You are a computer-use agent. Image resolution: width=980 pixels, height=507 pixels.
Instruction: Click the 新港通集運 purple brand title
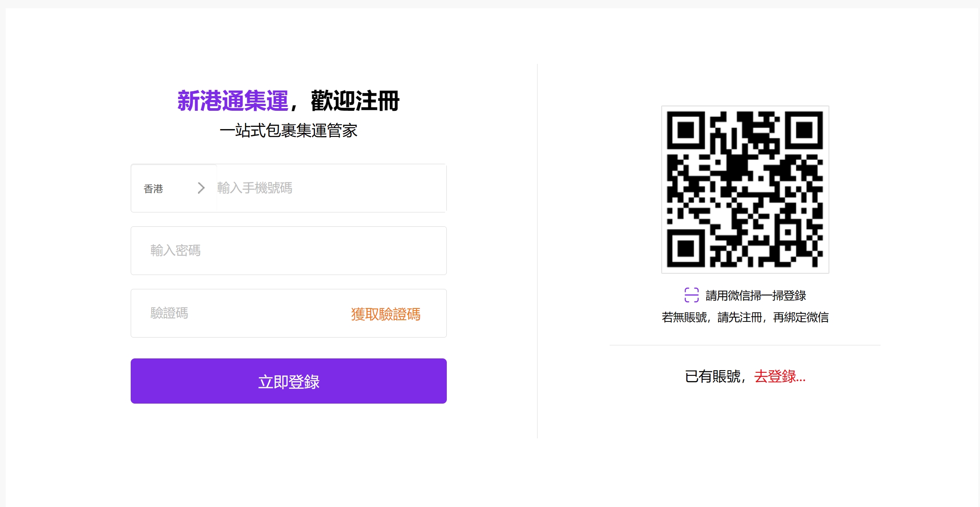click(233, 101)
